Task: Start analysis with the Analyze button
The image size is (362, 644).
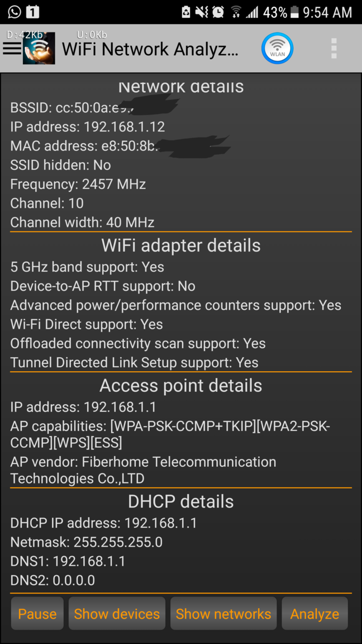Action: (x=315, y=614)
